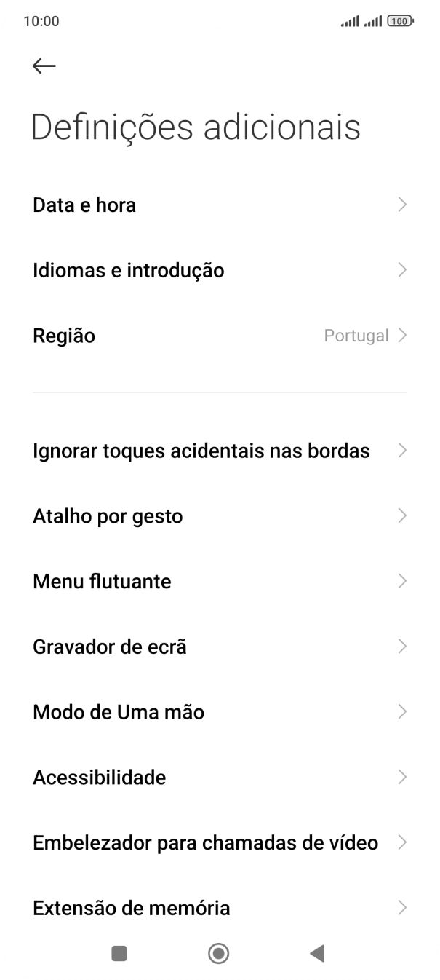Open Gravador de ecrã settings
Screen dimensions: 440x980
(109, 647)
